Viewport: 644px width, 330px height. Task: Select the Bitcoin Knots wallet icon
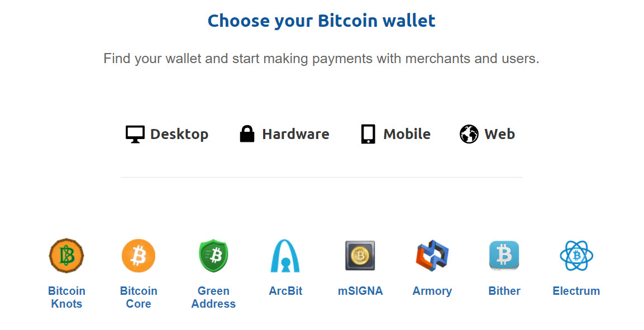[x=66, y=255]
